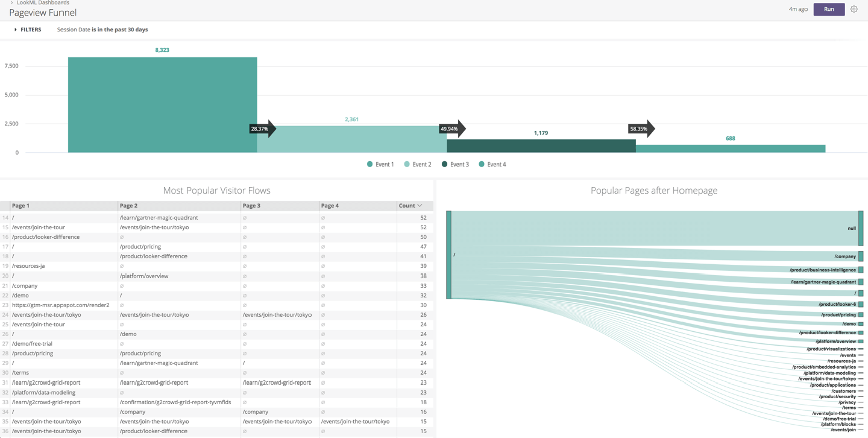
Task: Click the 4m ago refresh timestamp
Action: [x=798, y=9]
